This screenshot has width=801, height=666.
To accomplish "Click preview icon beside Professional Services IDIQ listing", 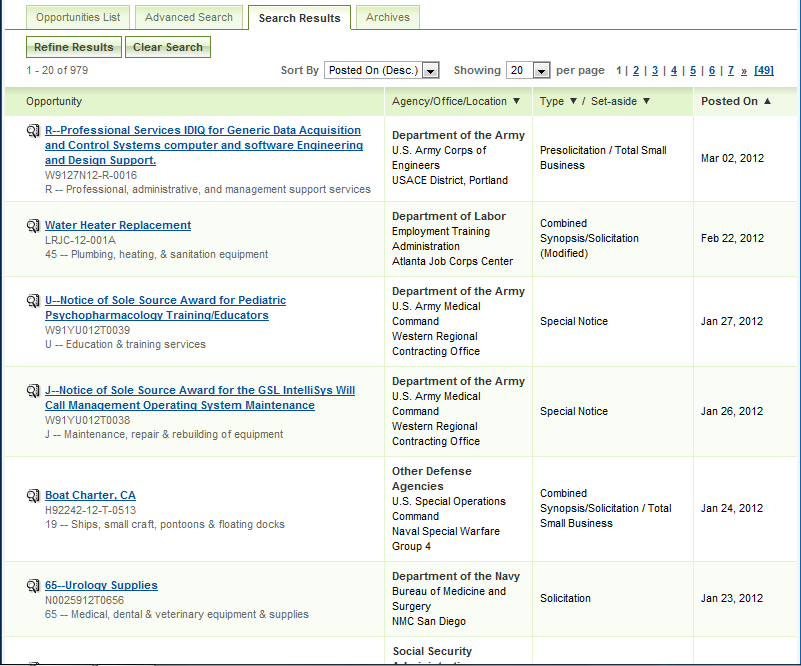I will (33, 131).
